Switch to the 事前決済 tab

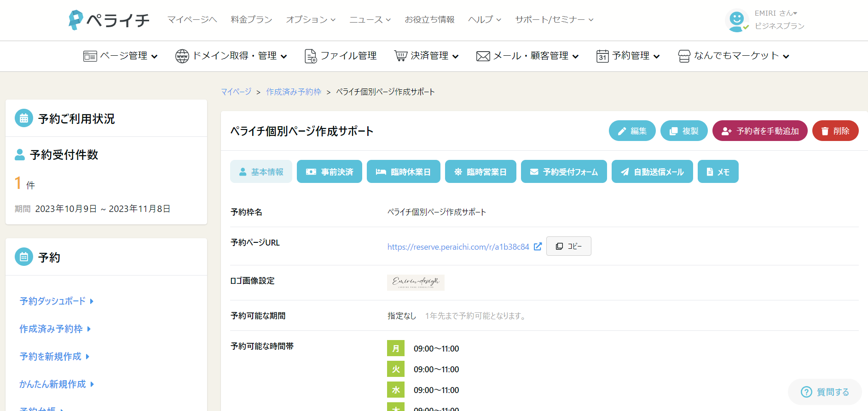pos(330,172)
